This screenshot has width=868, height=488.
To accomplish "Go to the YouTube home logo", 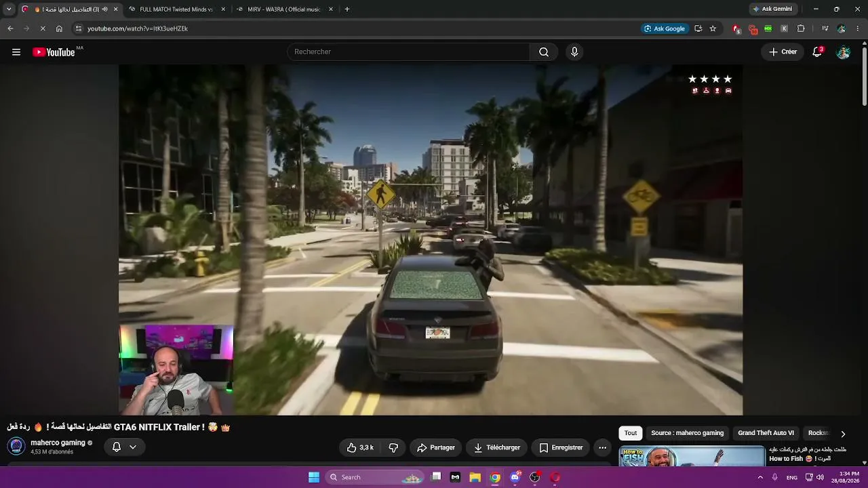I will (54, 52).
